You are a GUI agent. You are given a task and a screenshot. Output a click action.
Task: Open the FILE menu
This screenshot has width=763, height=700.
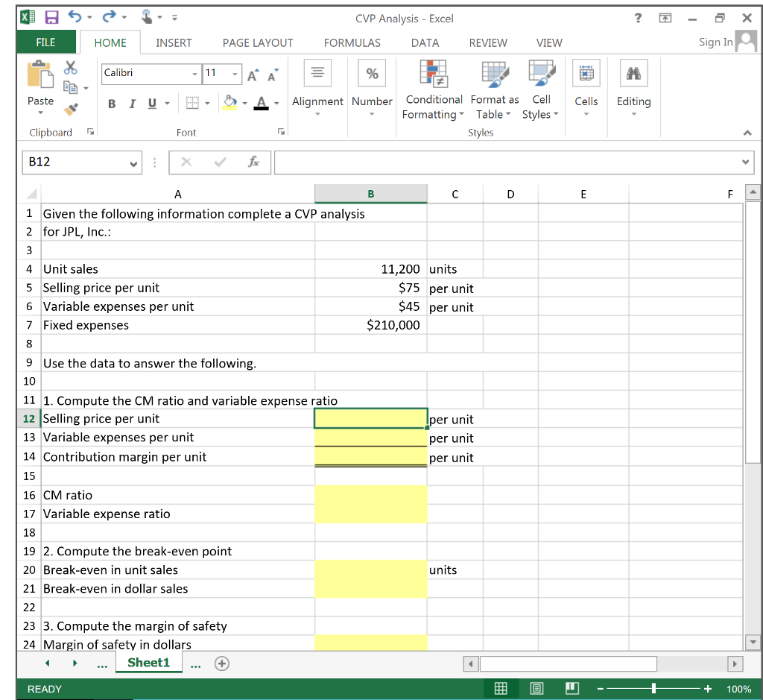(x=45, y=42)
